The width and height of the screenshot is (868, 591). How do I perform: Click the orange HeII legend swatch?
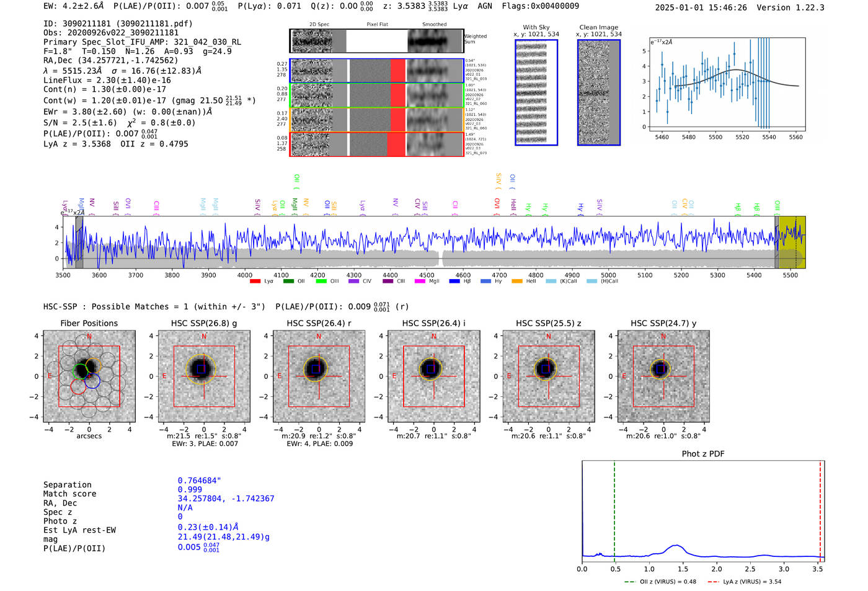click(x=517, y=281)
